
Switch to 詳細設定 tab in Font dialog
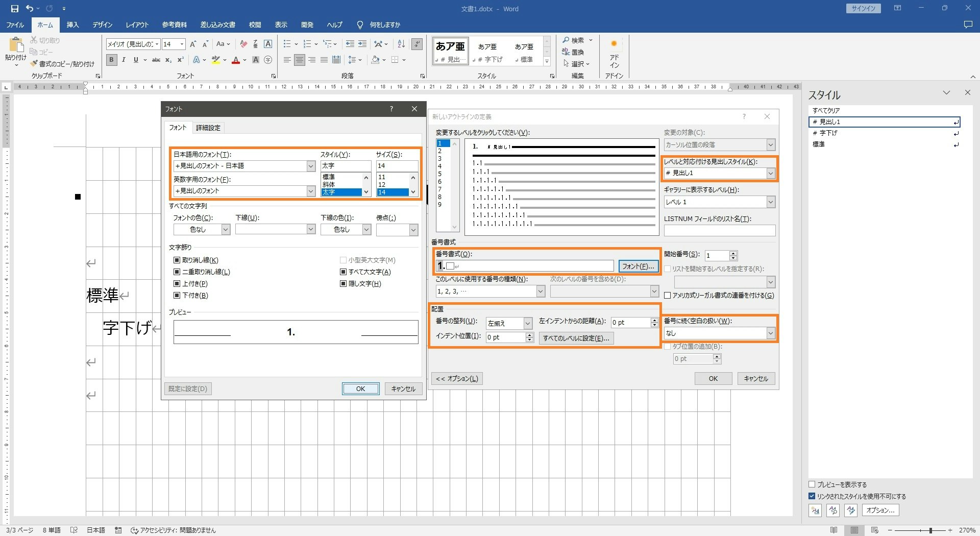(x=208, y=128)
